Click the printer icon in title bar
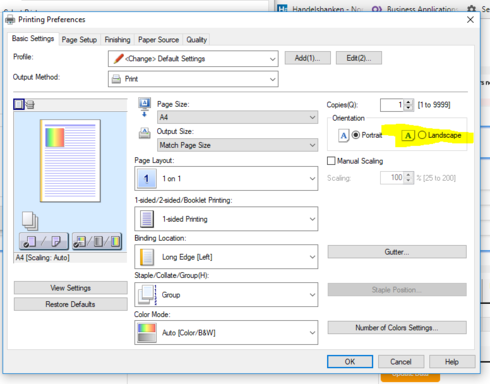490x384 pixels. pos(10,20)
